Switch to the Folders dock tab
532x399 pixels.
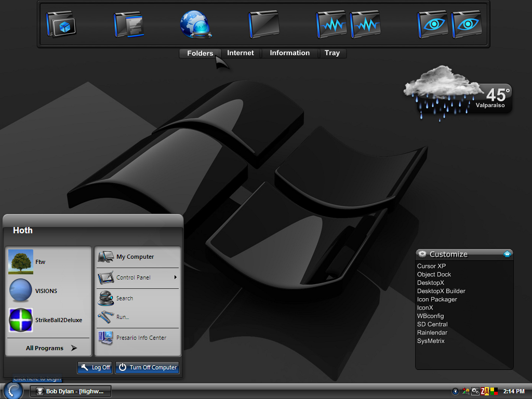pos(200,54)
